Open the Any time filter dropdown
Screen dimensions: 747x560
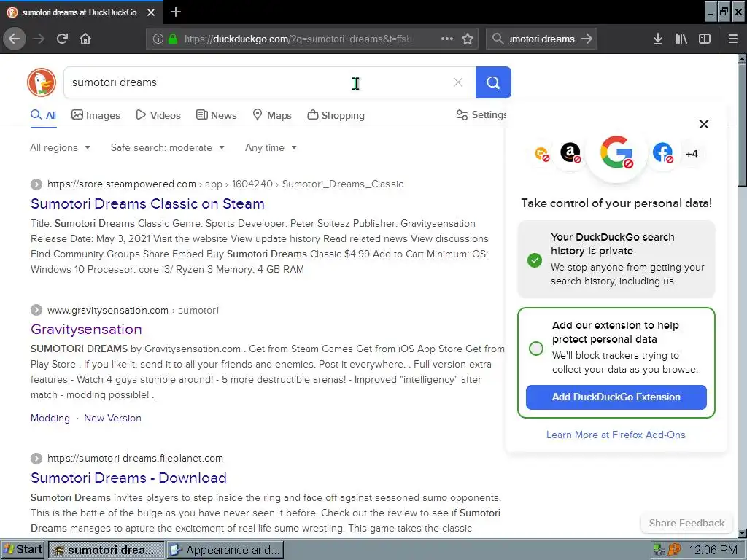click(271, 147)
